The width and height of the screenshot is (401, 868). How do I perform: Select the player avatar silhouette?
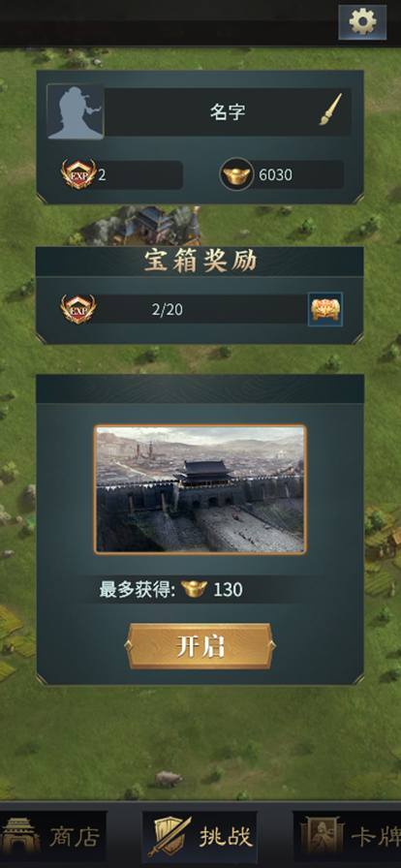(x=76, y=111)
